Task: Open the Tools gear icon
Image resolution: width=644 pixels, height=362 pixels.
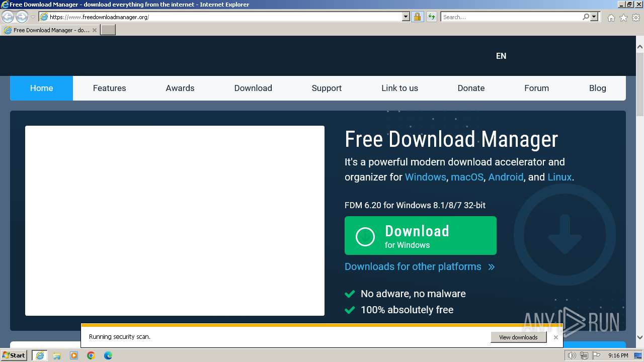Action: 636,18
